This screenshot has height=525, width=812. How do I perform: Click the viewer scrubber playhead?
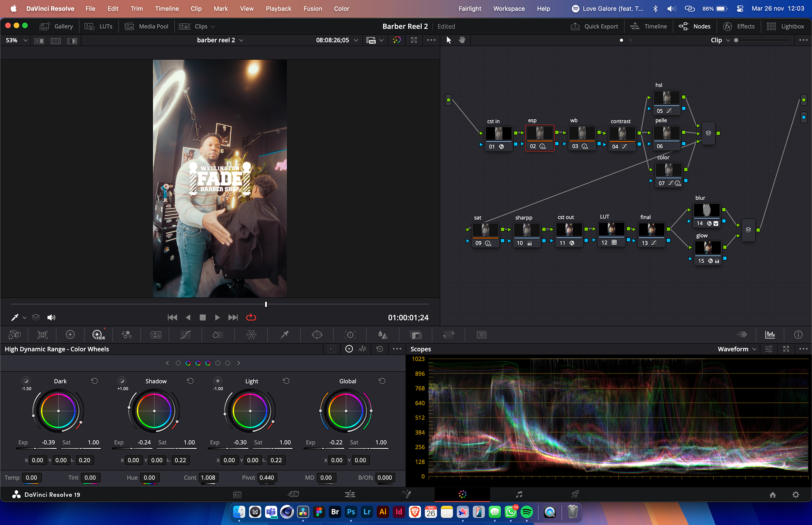point(266,304)
